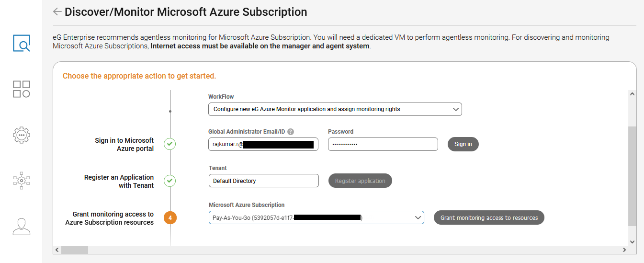This screenshot has height=263, width=644.
Task: Click the Tenant Default Directory field
Action: click(263, 181)
